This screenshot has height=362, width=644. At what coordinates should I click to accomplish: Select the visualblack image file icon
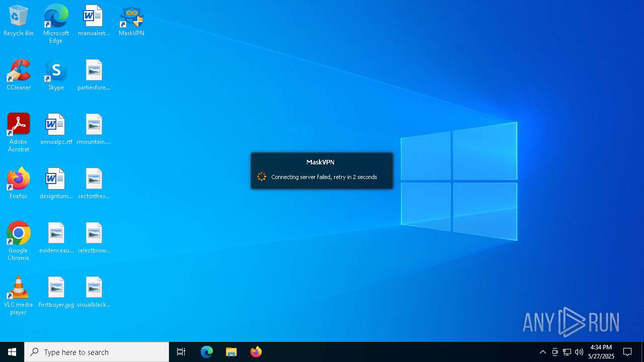pyautogui.click(x=94, y=293)
